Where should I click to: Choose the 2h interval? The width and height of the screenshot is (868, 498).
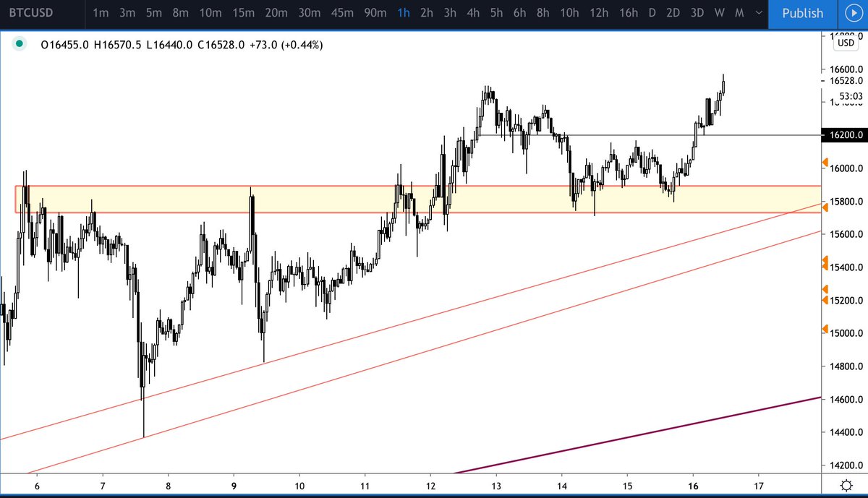[427, 13]
